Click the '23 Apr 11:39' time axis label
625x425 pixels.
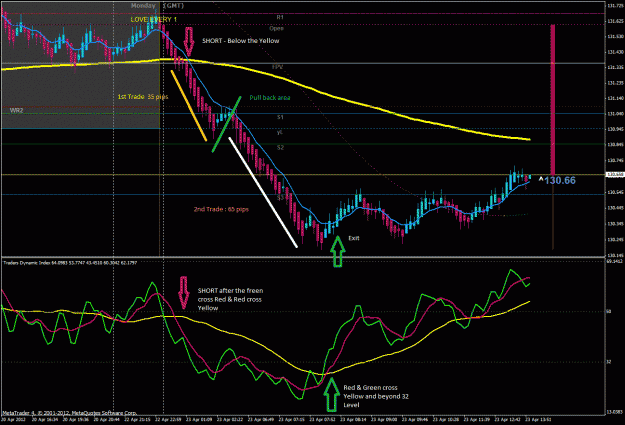coord(477,420)
